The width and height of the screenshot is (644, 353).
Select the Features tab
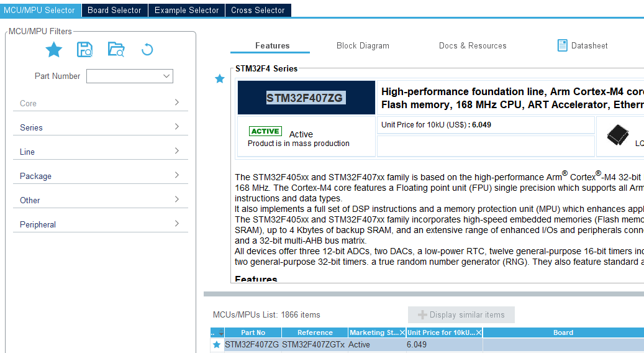point(272,45)
